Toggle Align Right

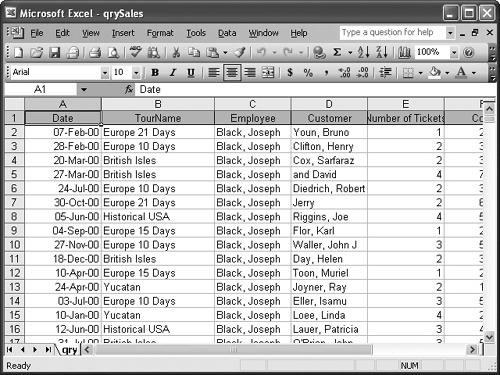pyautogui.click(x=250, y=72)
